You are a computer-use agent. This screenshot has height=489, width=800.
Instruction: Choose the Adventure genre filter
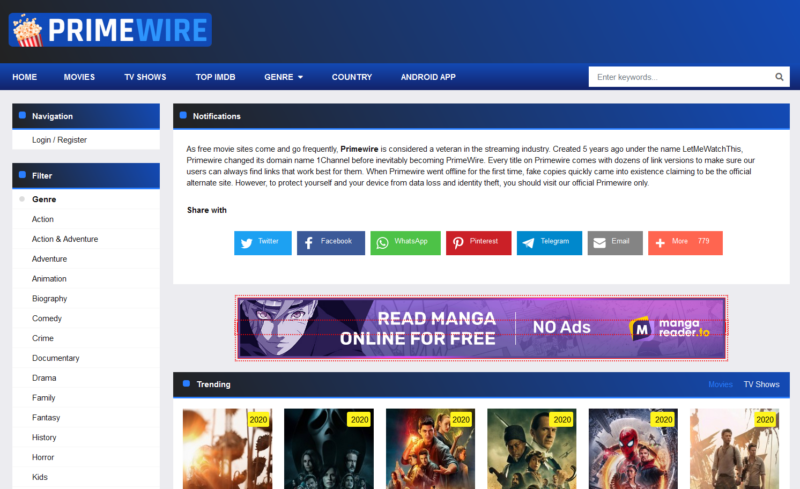pos(49,259)
